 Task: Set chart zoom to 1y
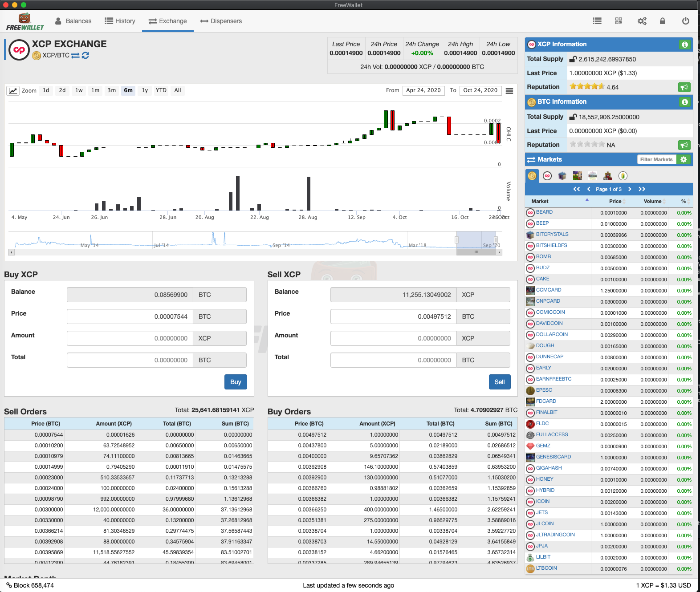pyautogui.click(x=145, y=90)
